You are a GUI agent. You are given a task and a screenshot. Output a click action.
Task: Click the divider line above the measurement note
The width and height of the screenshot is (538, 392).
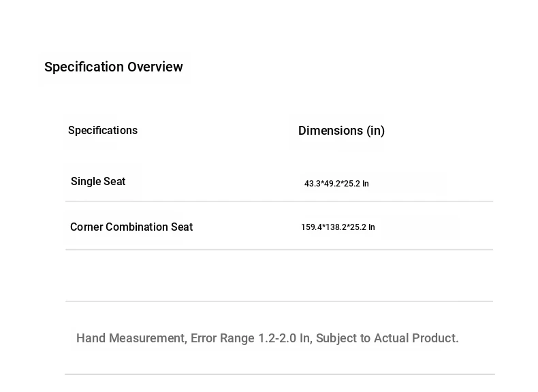tap(279, 301)
